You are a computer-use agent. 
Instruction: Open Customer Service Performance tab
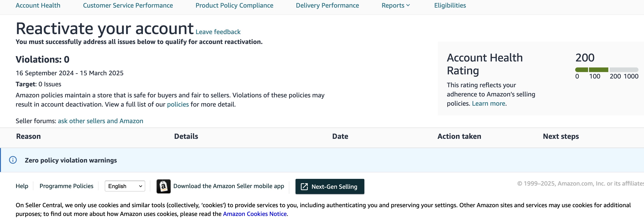[x=128, y=6]
